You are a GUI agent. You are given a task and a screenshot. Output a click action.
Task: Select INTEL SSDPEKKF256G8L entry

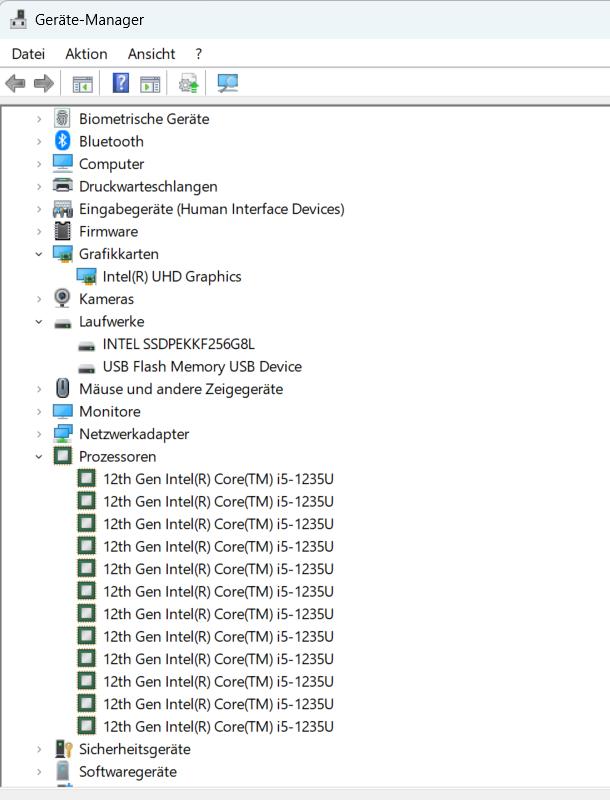click(179, 344)
